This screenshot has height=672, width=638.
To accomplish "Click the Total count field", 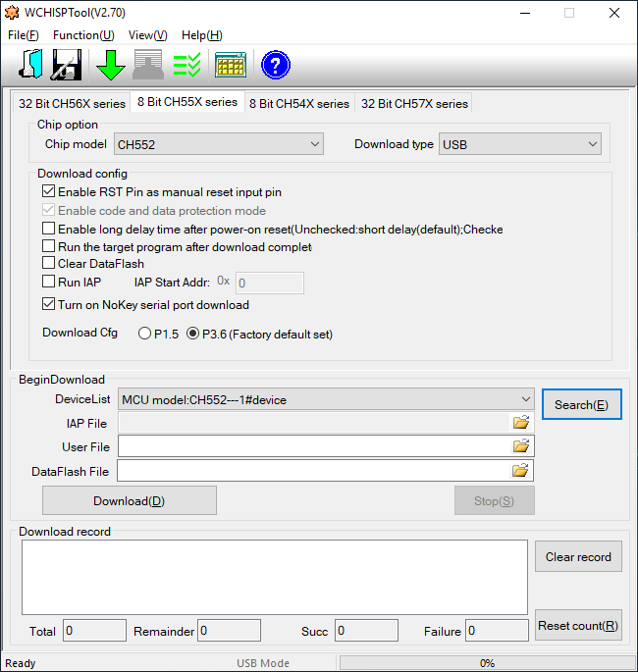I will (95, 630).
